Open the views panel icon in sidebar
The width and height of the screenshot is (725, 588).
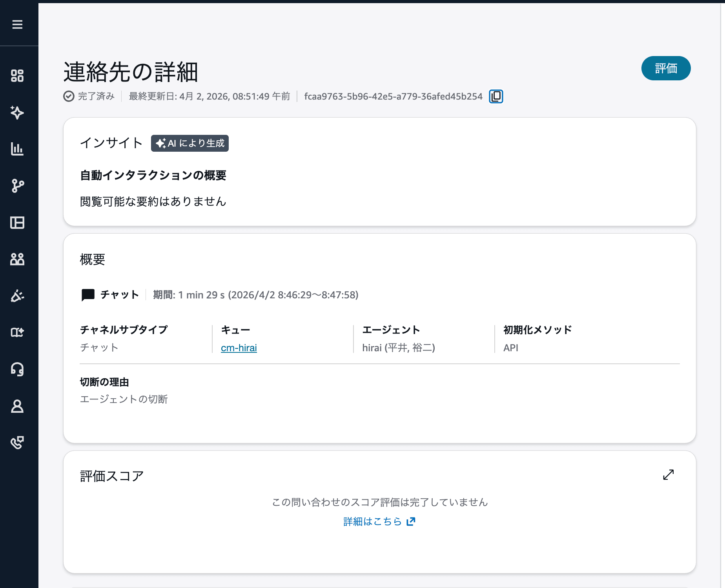click(x=18, y=223)
